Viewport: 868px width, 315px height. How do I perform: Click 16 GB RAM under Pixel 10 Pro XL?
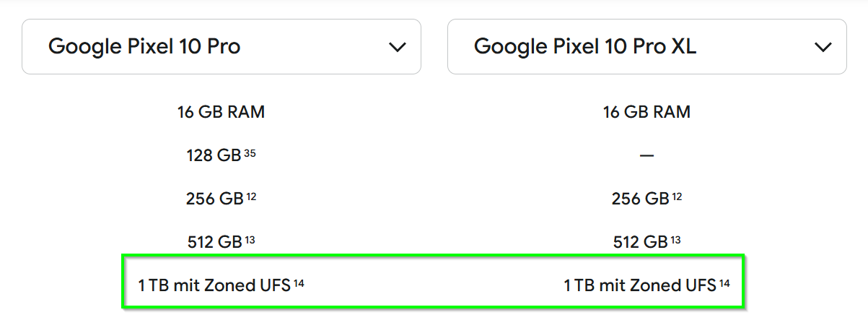[646, 112]
